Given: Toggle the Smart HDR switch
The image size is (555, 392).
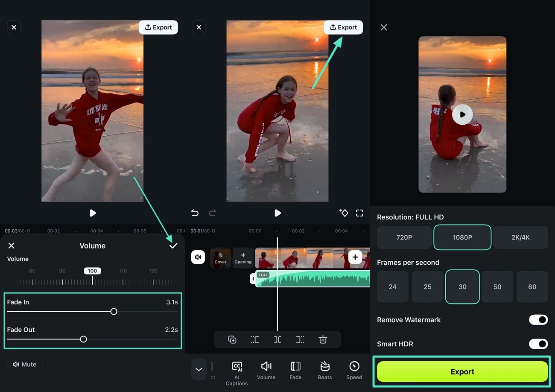Looking at the screenshot, I should [538, 344].
